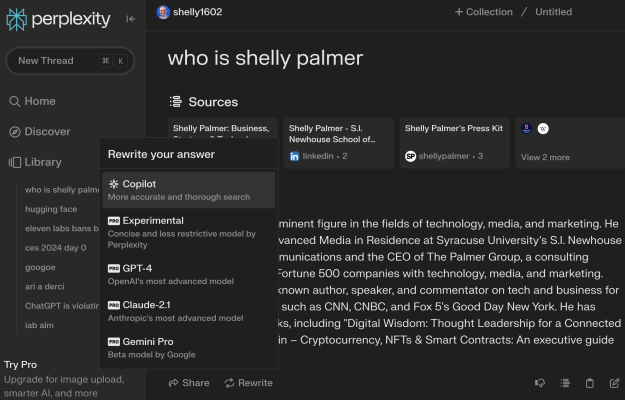Click the Perplexity logo
The height and width of the screenshot is (400, 625).
[x=58, y=18]
